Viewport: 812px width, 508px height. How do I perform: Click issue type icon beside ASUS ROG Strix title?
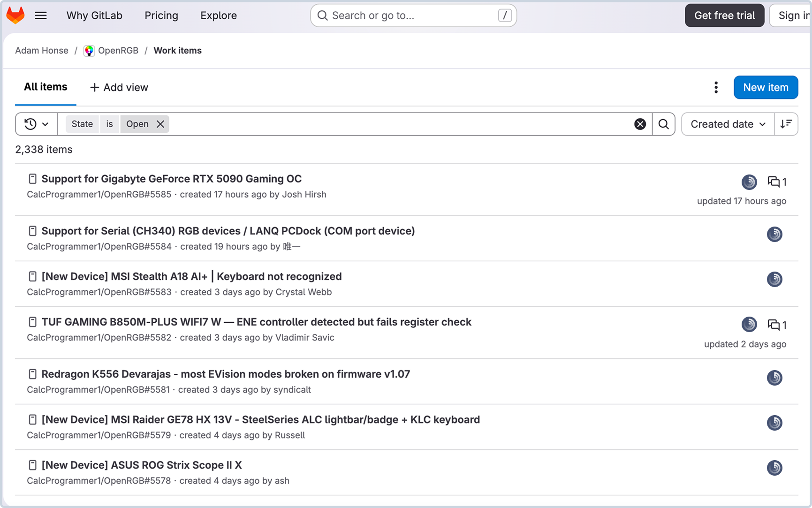tap(32, 465)
